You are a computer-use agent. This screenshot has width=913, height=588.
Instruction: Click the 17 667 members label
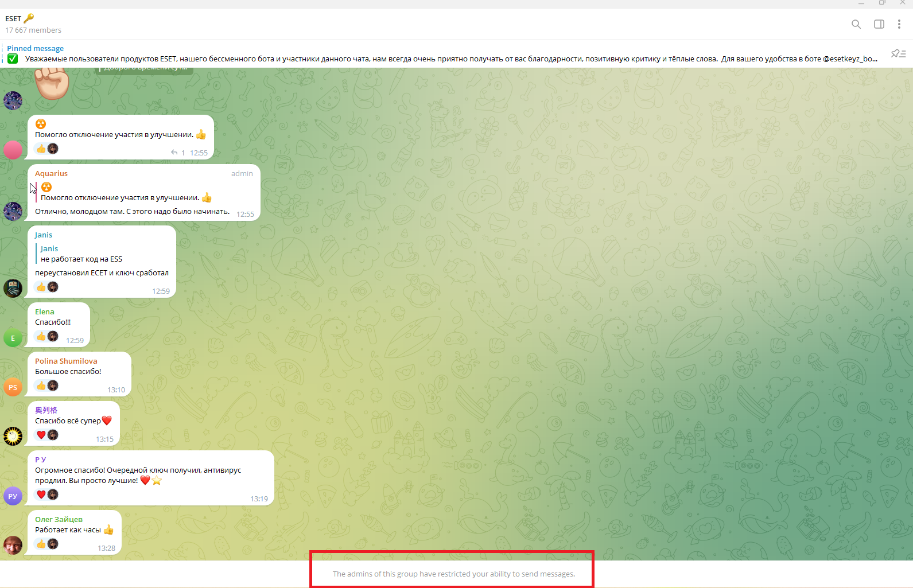[33, 30]
